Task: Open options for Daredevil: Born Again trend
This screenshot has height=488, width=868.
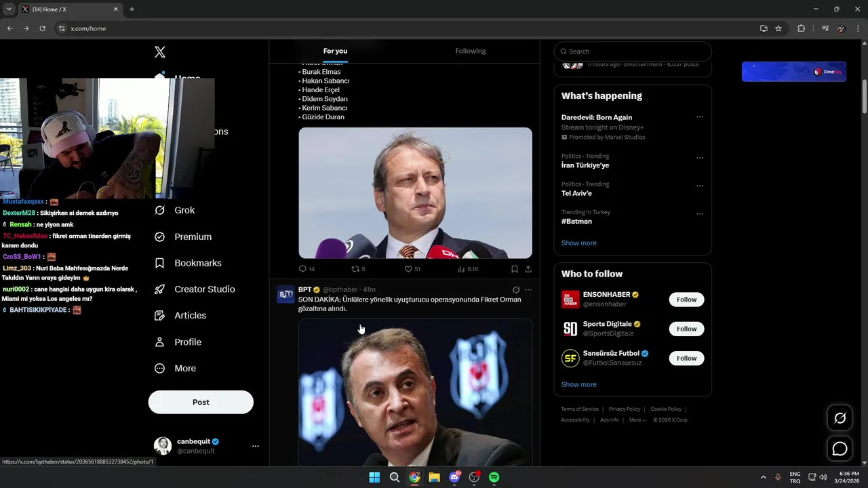Action: [700, 117]
